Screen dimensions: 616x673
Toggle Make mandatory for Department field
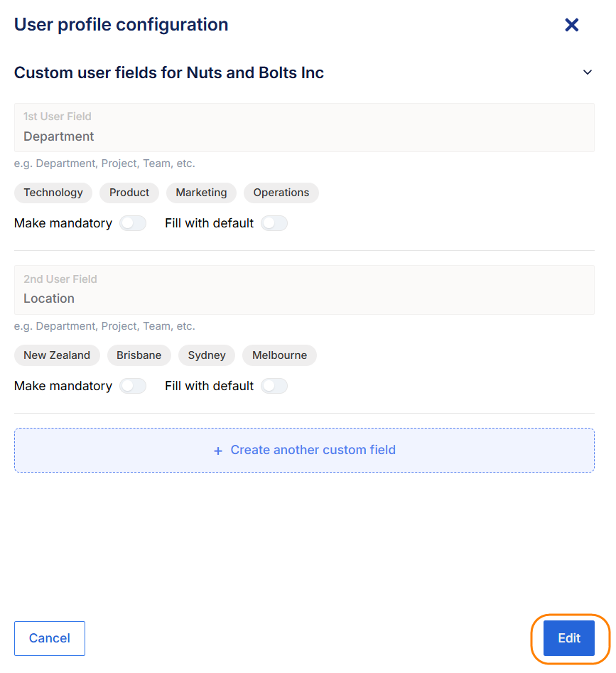pos(133,223)
